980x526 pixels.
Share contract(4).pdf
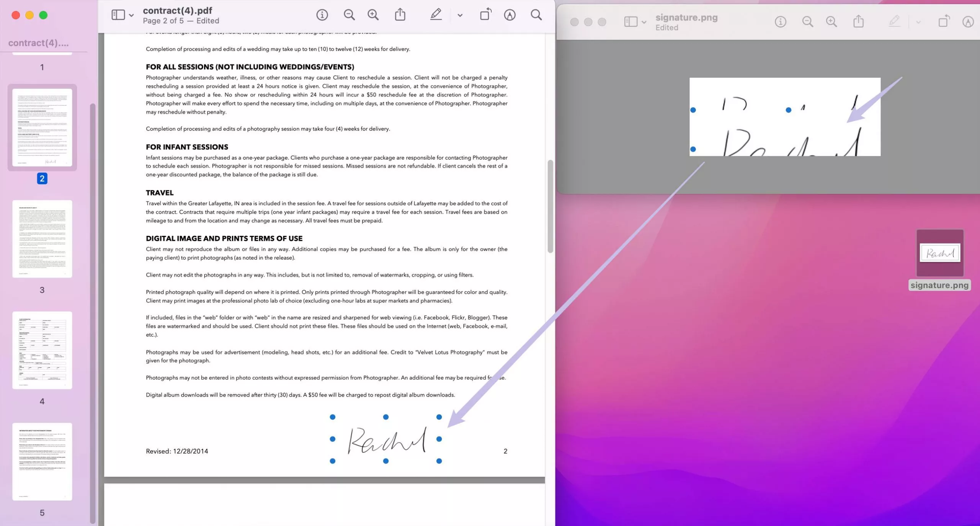point(400,15)
